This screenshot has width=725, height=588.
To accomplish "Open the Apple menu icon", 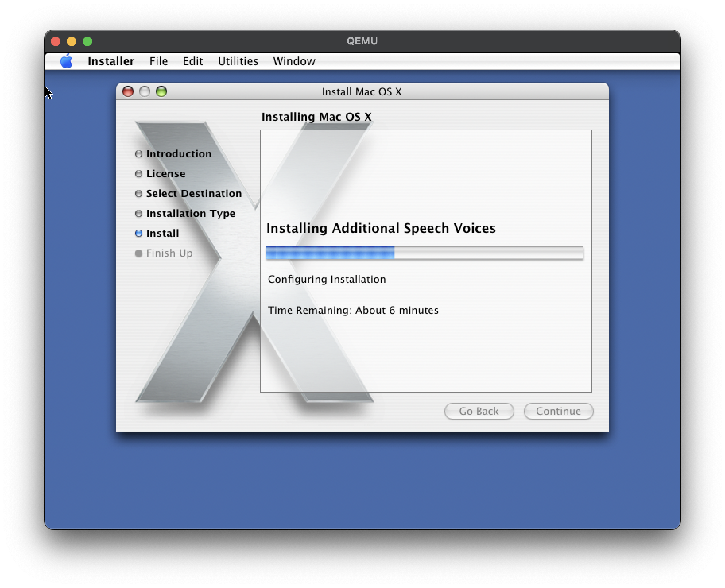I will point(66,61).
